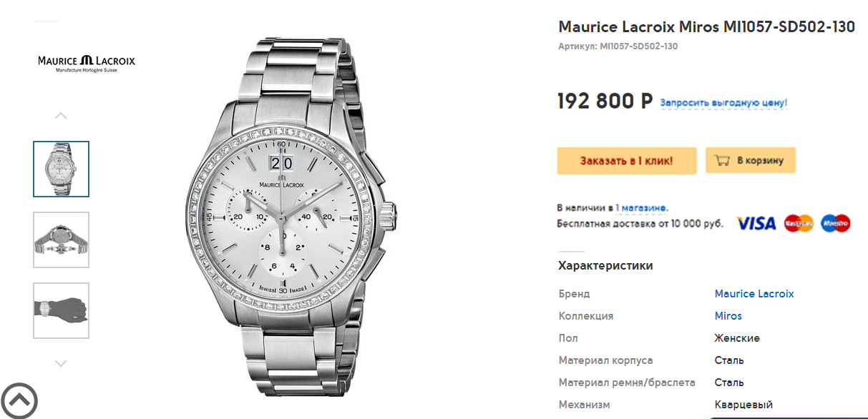Show previous thumbnails with the up chevron
Image resolution: width=868 pixels, height=419 pixels.
61,115
